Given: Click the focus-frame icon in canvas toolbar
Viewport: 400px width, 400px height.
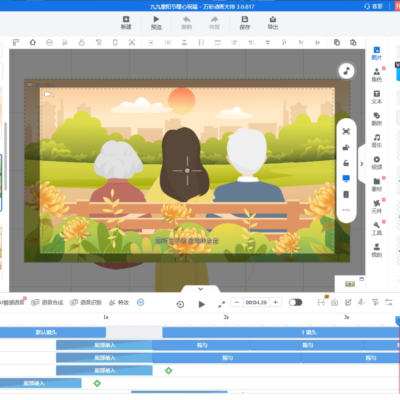Looking at the screenshot, I should (132, 42).
